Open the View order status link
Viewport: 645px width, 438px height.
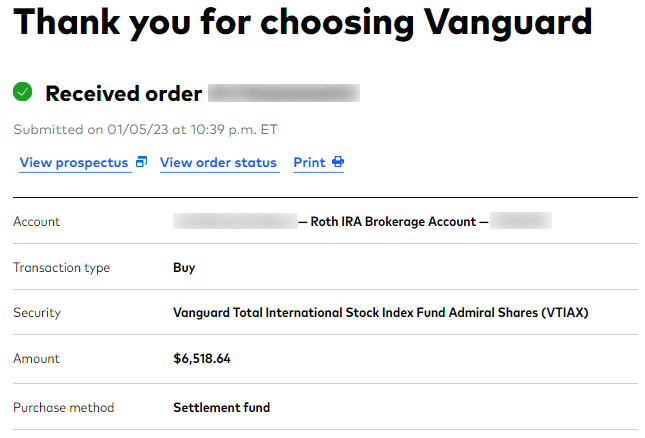point(218,162)
